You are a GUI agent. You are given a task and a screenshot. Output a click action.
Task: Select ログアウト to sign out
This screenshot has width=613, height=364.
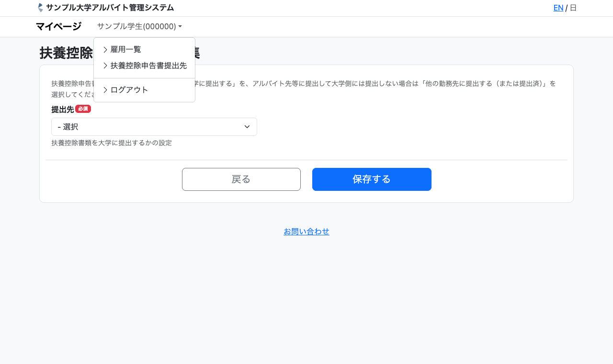click(x=129, y=90)
